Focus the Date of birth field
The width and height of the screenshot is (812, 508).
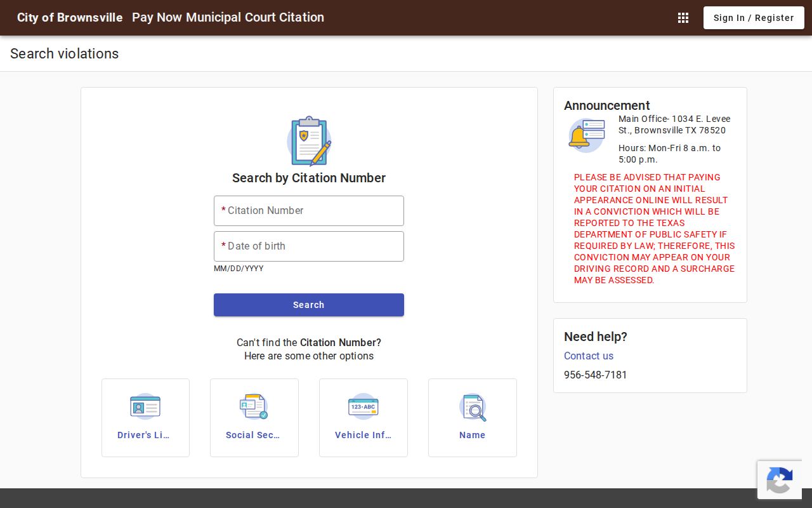click(x=309, y=246)
